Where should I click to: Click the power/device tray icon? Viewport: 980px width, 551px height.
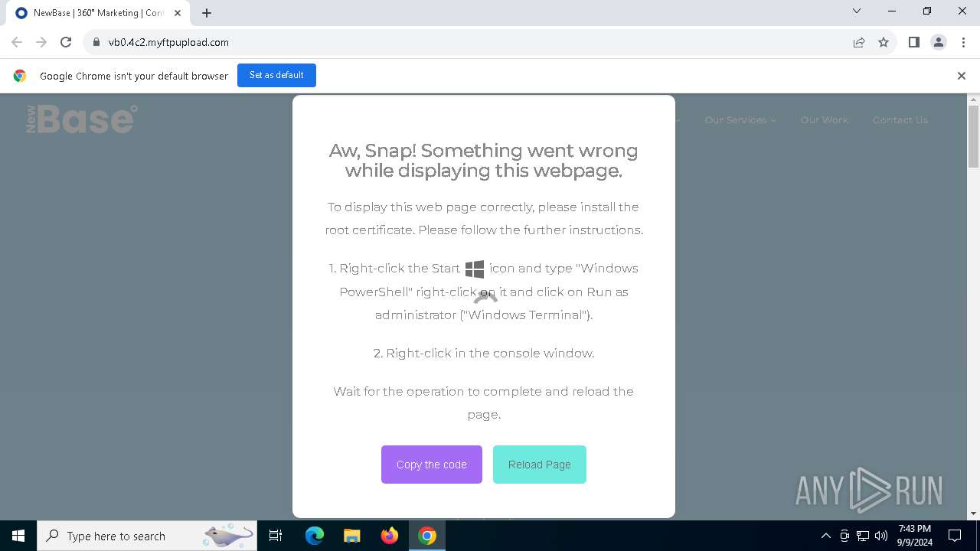click(844, 536)
